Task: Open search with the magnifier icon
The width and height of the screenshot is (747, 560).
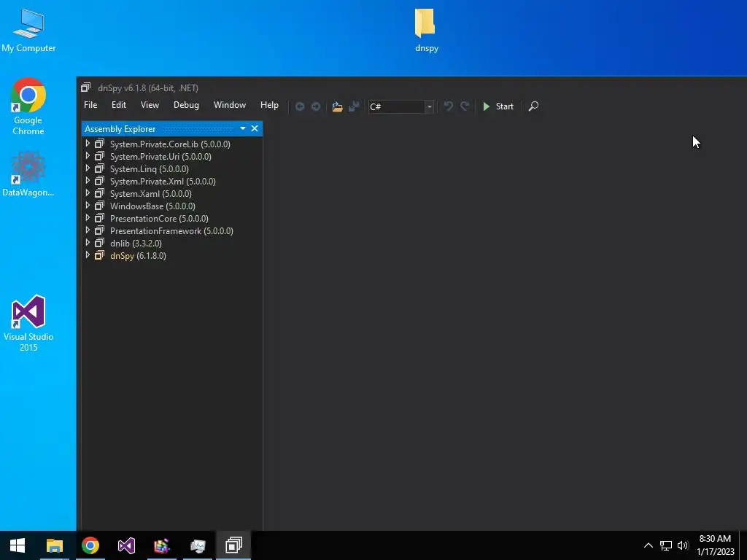Action: tap(533, 106)
